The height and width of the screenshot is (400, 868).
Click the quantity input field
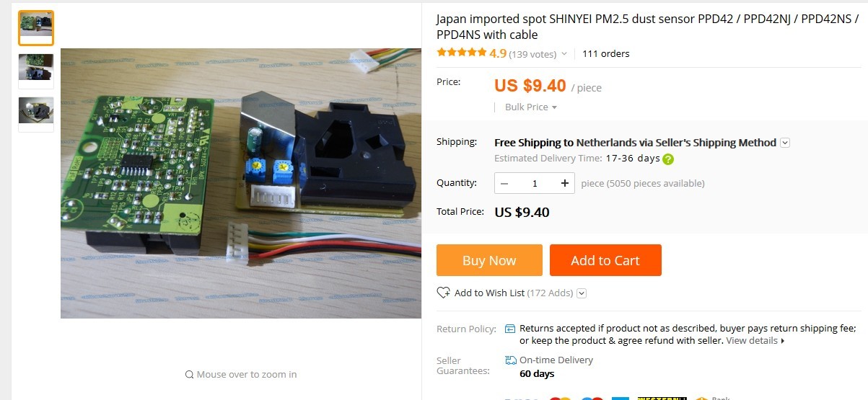point(535,183)
